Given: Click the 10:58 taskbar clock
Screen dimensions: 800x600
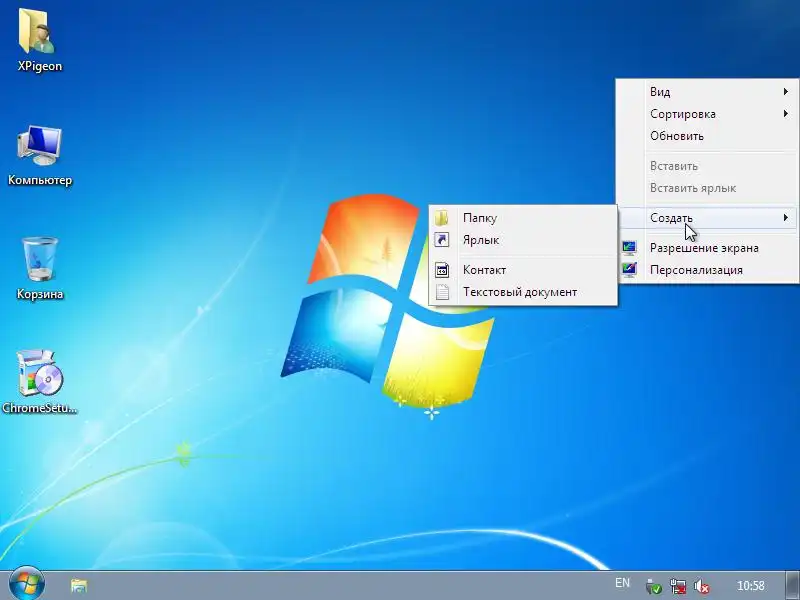Looking at the screenshot, I should click(751, 586).
